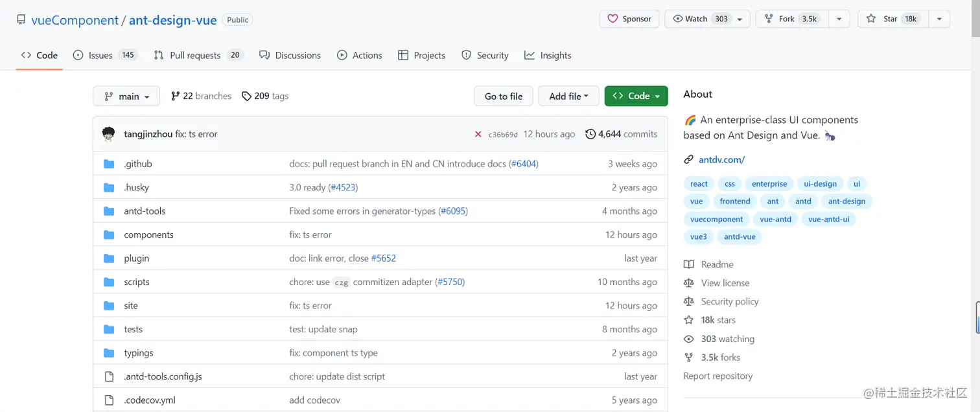Open the Add file dropdown
This screenshot has width=980, height=412.
[x=568, y=96]
